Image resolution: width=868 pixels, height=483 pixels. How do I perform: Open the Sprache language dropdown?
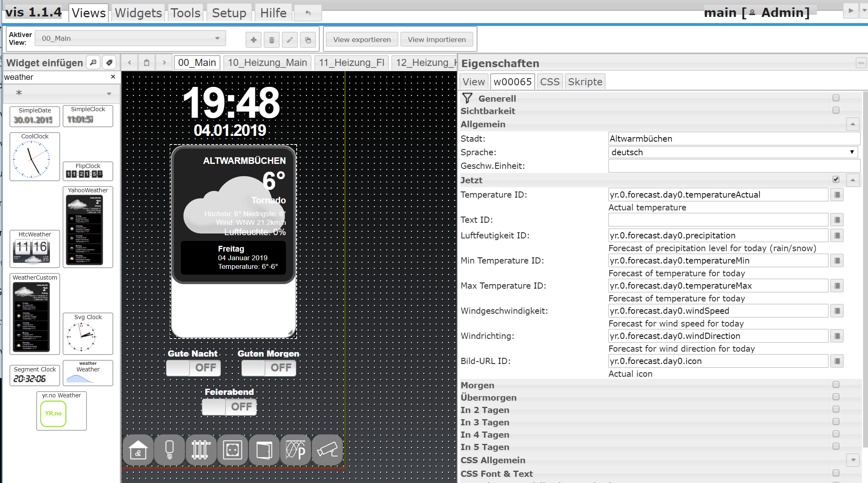coord(733,152)
